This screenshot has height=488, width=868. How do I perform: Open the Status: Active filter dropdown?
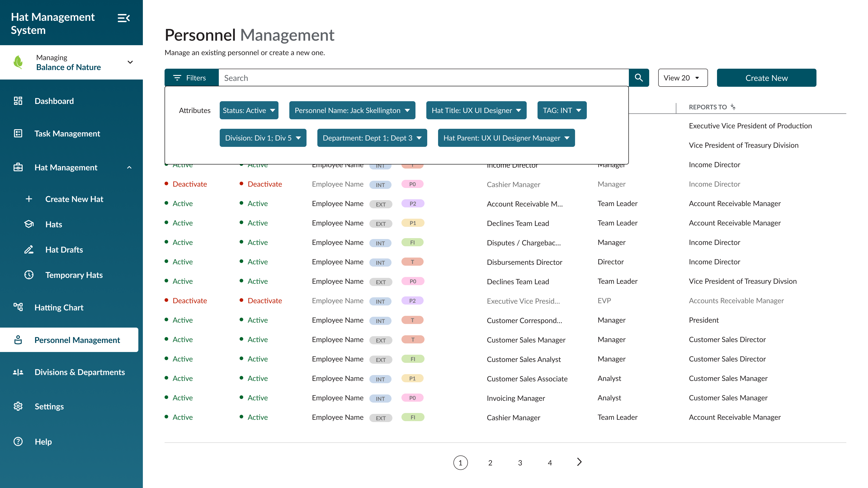click(249, 110)
